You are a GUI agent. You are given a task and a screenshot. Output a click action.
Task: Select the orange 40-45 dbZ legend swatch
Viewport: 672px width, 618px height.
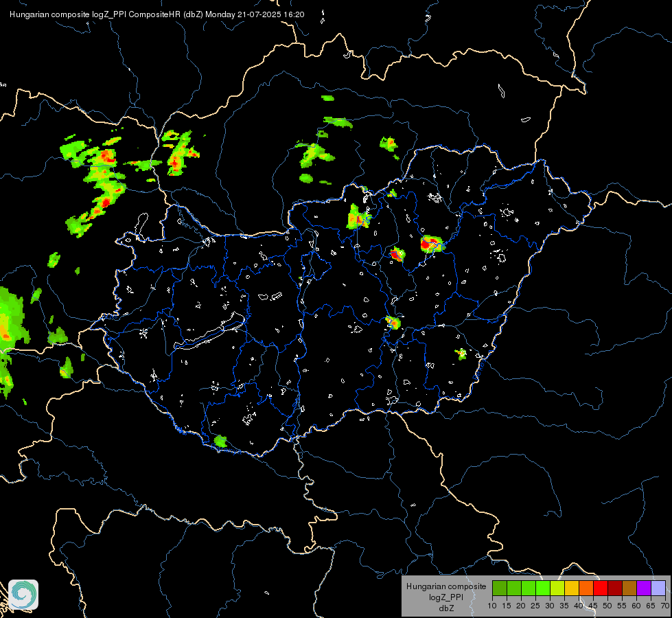coord(586,588)
